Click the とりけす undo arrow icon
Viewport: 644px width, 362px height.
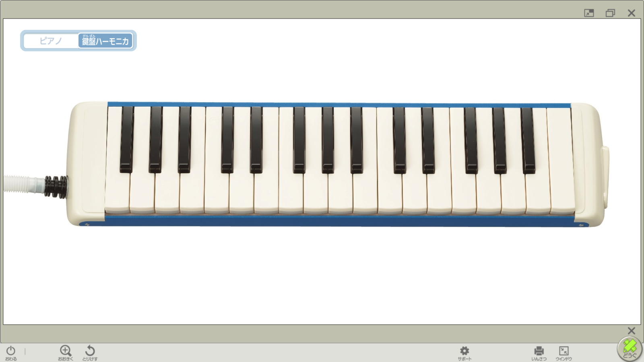90,353
